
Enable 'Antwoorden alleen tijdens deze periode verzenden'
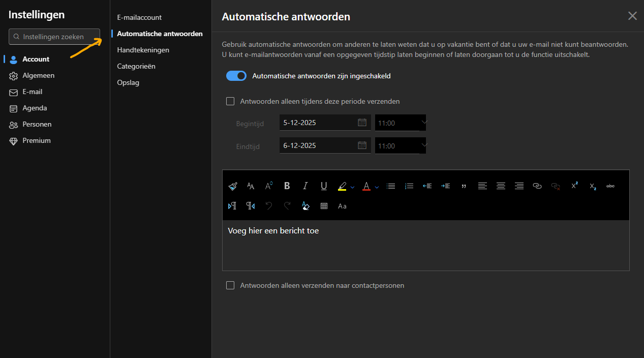point(230,101)
